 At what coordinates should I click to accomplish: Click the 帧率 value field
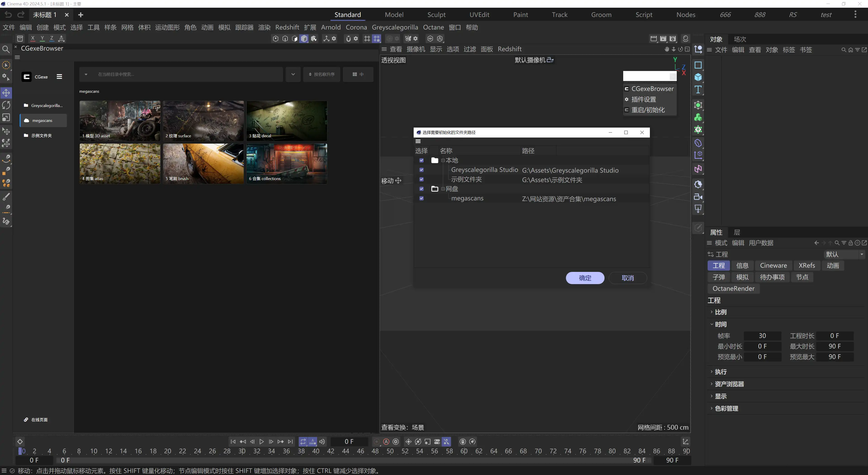(x=762, y=336)
